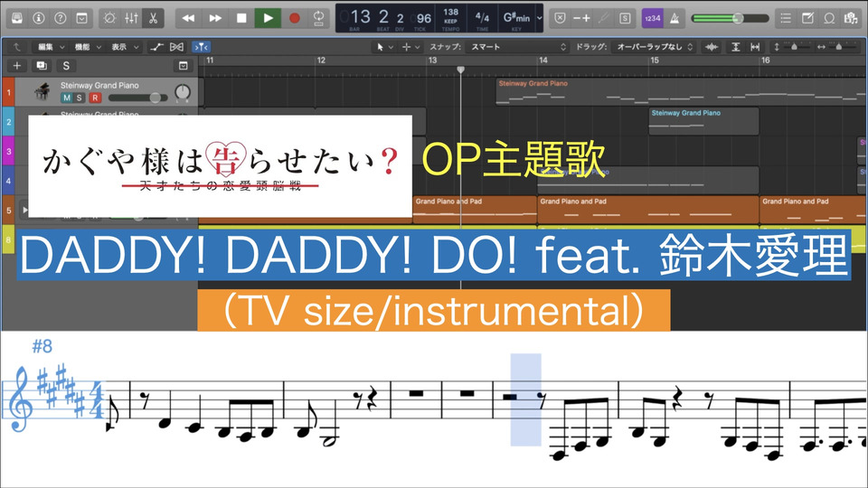This screenshot has height=488, width=868.
Task: Click the grand piano instrument icon on track 1
Action: [x=42, y=91]
